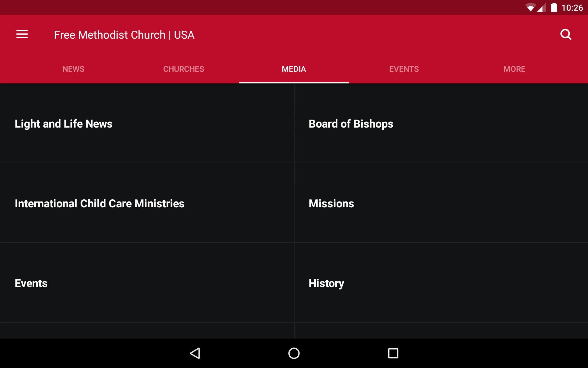Open the Missions media category
The height and width of the screenshot is (368, 588).
point(441,203)
